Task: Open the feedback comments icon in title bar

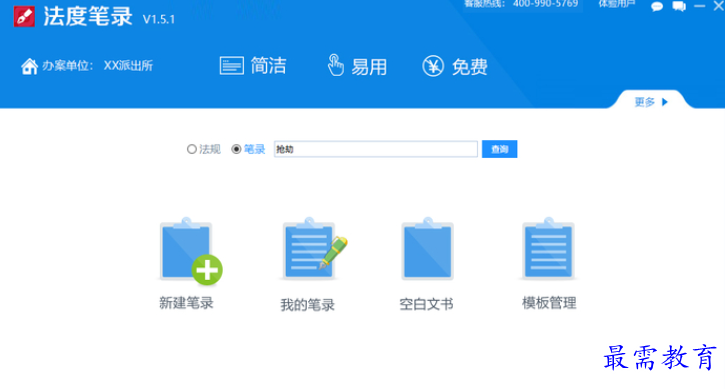Action: coord(679,6)
